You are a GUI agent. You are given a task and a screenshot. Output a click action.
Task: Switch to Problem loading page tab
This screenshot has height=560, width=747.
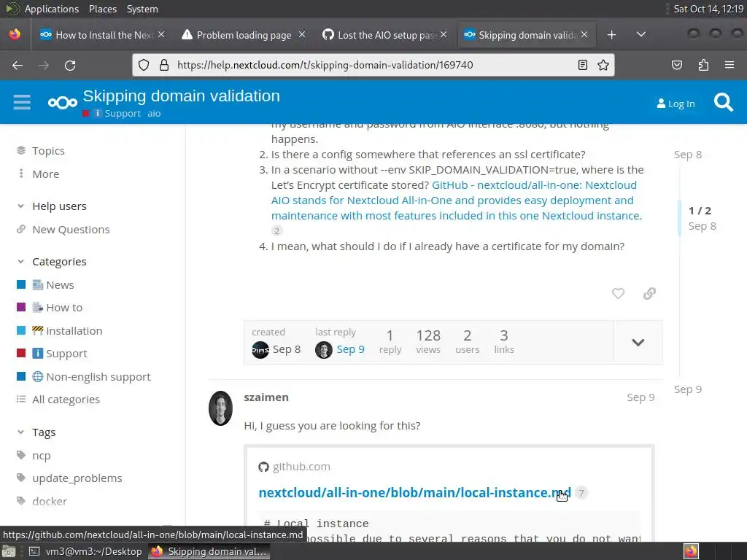pos(244,35)
